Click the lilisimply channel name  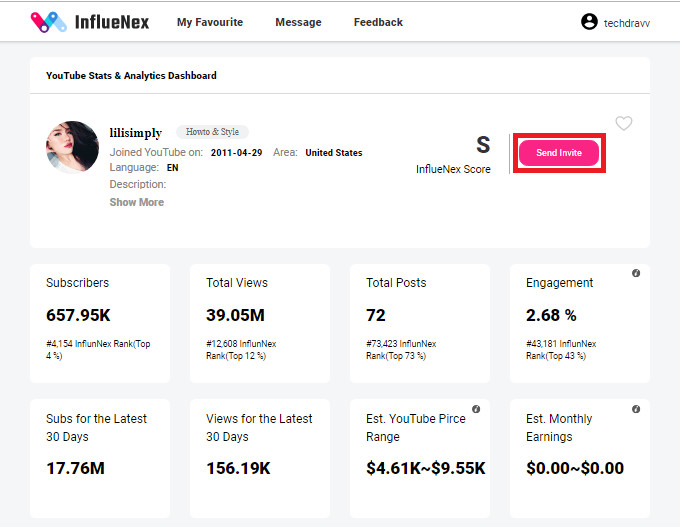[x=136, y=132]
